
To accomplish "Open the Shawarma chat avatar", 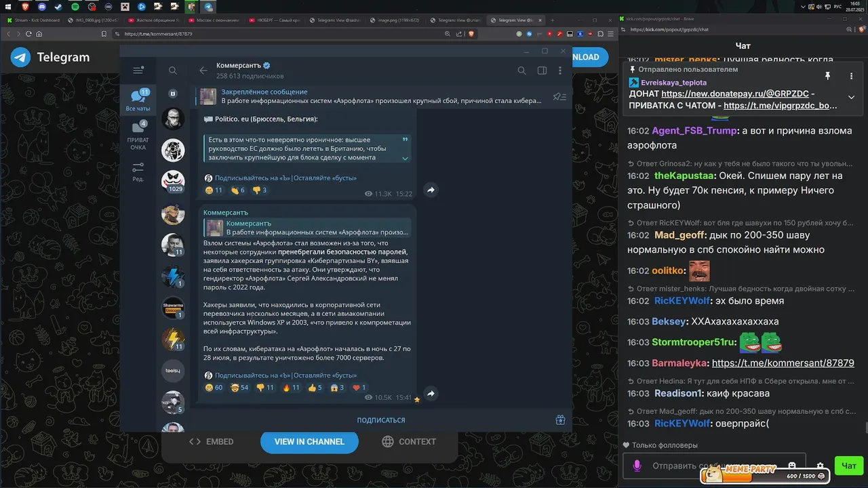I will point(173,308).
